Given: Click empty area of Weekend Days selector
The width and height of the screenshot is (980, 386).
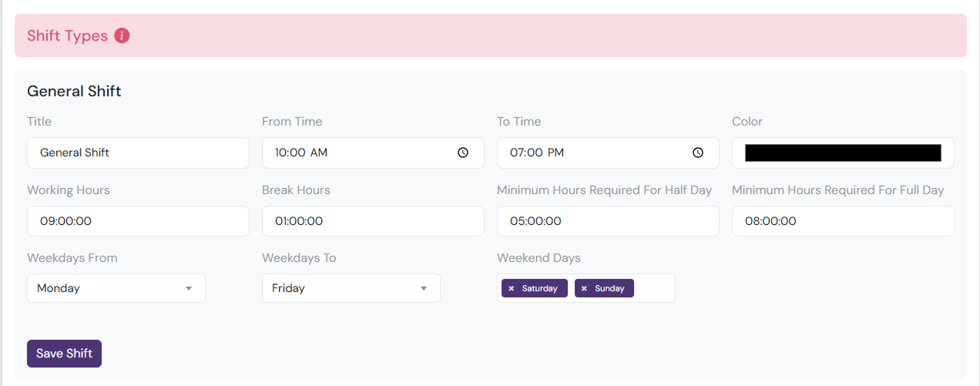Looking at the screenshot, I should (x=654, y=288).
